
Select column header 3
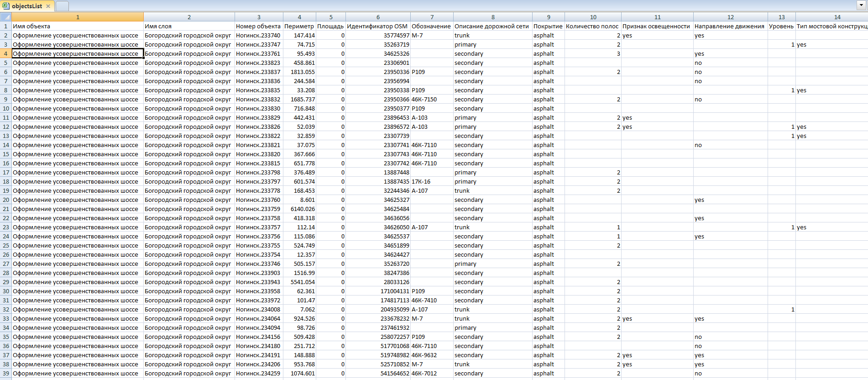259,17
